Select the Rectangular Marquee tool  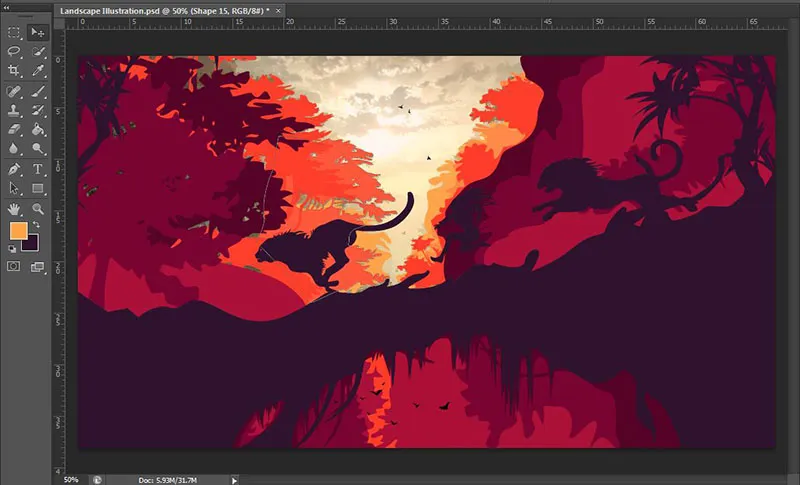coord(14,32)
